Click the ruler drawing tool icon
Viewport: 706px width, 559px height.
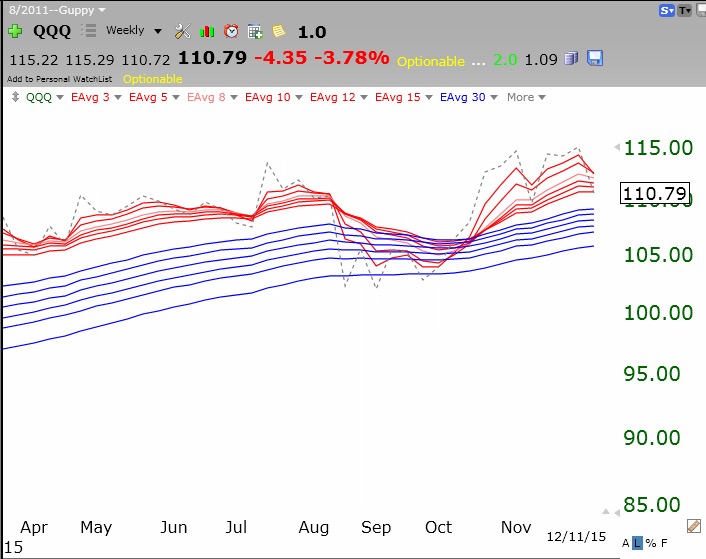coord(693,525)
